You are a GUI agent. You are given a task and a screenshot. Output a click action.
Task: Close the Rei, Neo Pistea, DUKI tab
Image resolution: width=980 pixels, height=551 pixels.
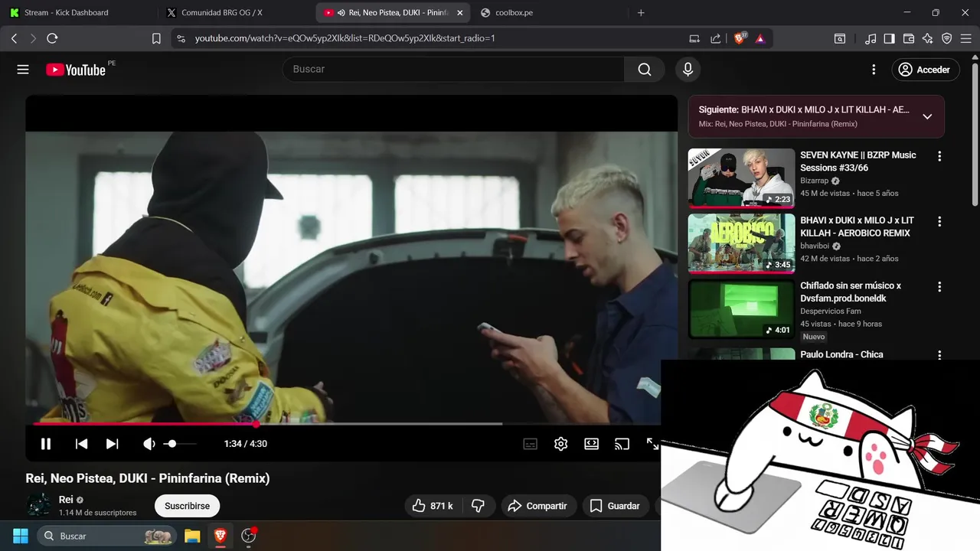[x=460, y=13]
